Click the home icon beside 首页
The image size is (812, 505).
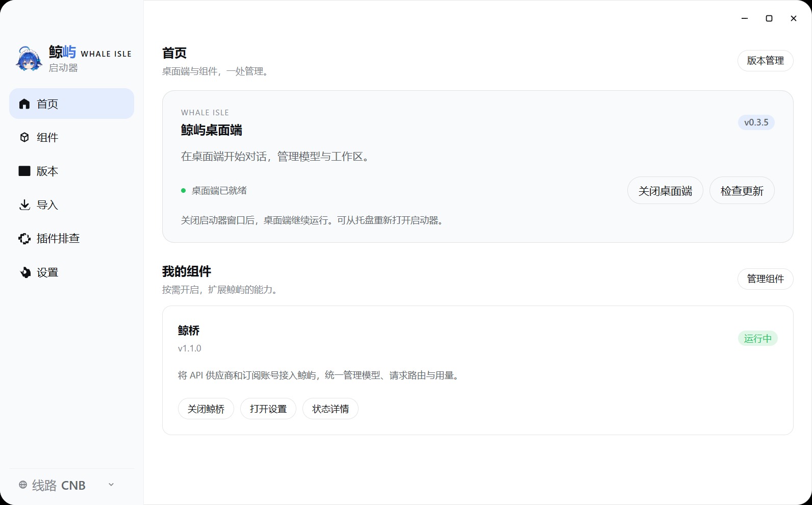[x=24, y=104]
